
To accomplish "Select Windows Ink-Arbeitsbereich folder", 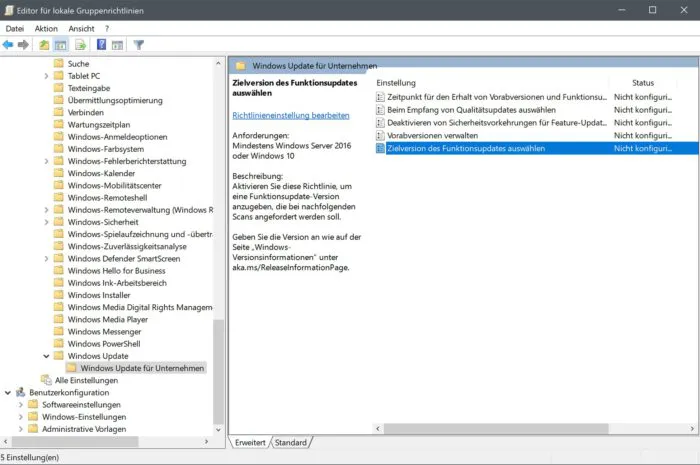I will 117,282.
